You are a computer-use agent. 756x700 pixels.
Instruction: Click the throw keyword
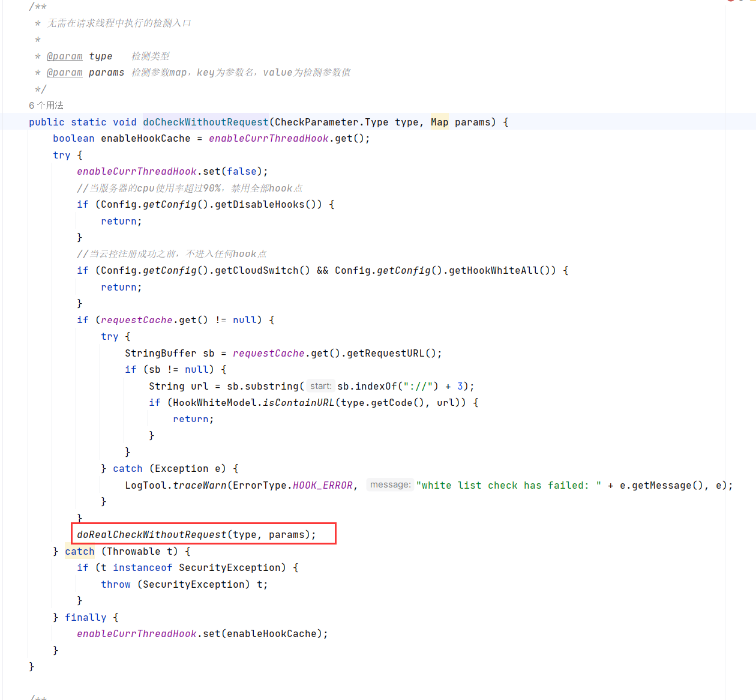coord(115,584)
